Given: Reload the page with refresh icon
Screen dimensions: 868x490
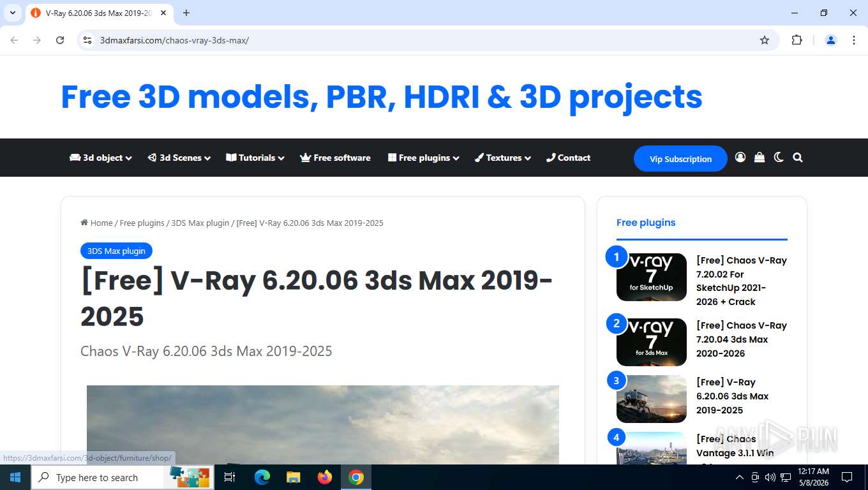Looking at the screenshot, I should click(x=60, y=40).
